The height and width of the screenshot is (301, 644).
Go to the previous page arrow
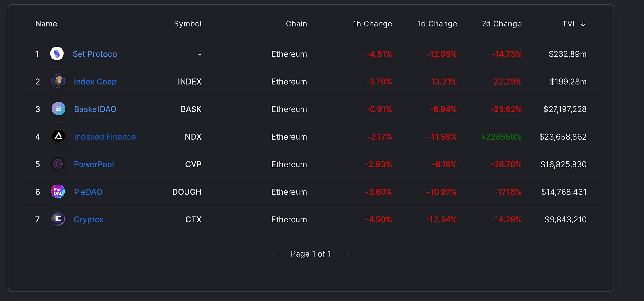pyautogui.click(x=276, y=254)
